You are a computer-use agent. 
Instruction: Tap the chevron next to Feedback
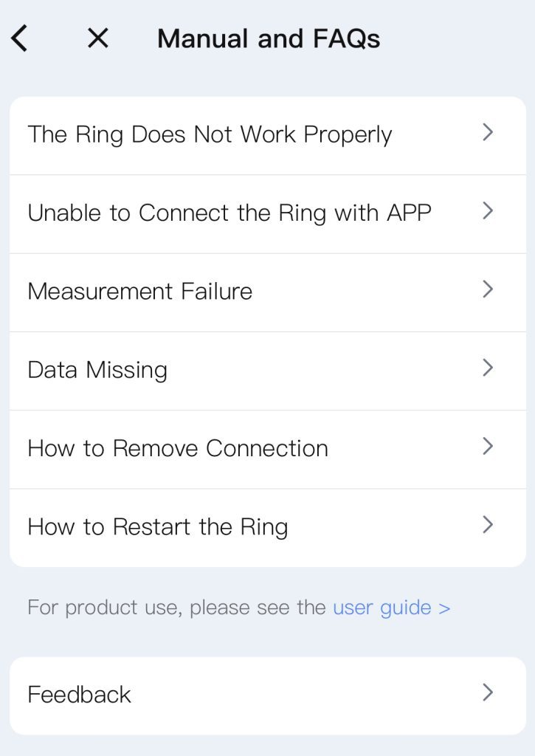point(488,693)
